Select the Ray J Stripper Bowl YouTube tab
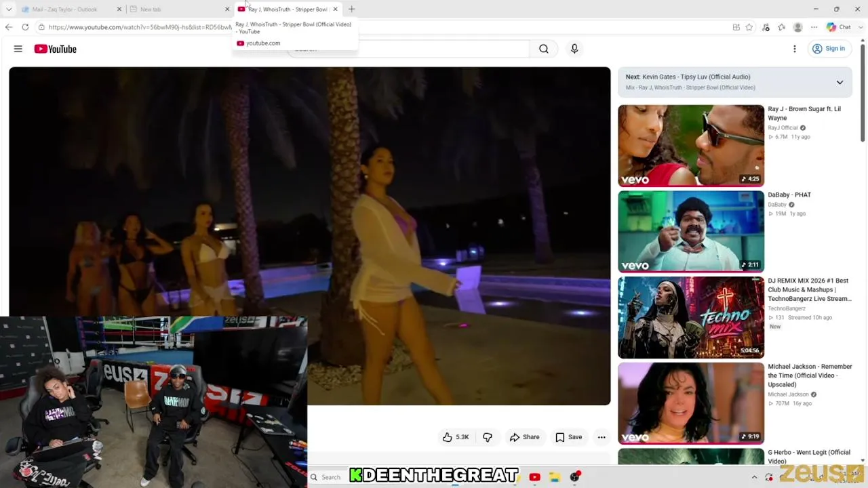Screen dimensions: 868x488 [288, 9]
